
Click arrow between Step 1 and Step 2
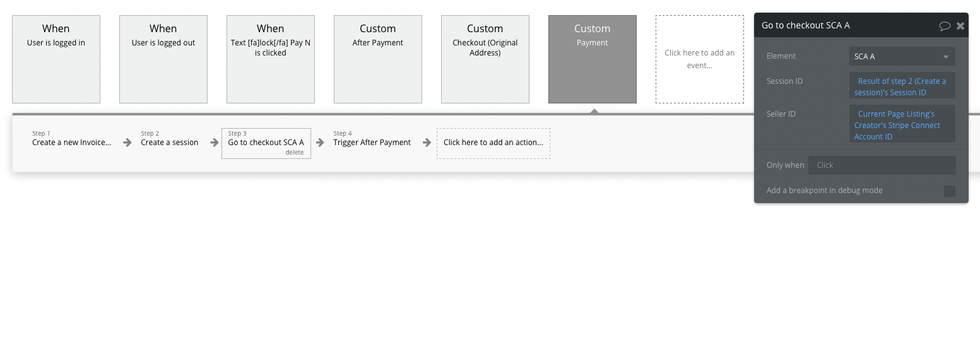click(x=127, y=143)
